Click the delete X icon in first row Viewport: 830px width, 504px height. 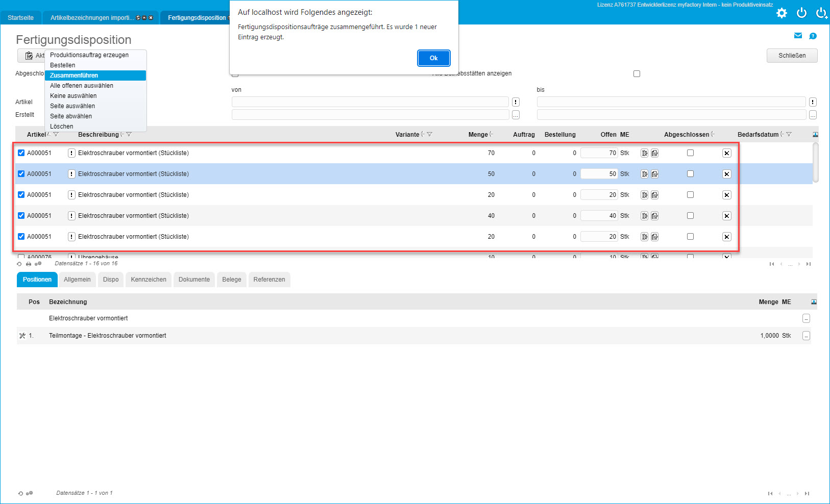[x=726, y=153]
